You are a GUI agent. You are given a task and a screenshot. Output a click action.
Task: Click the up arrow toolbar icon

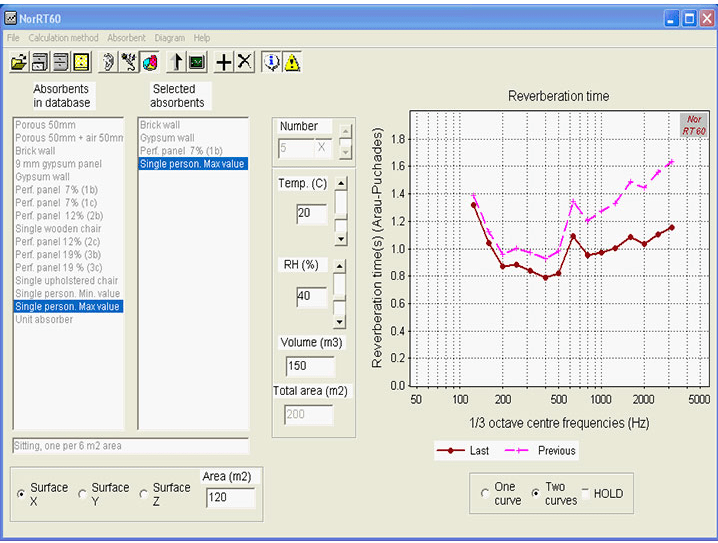pos(178,62)
